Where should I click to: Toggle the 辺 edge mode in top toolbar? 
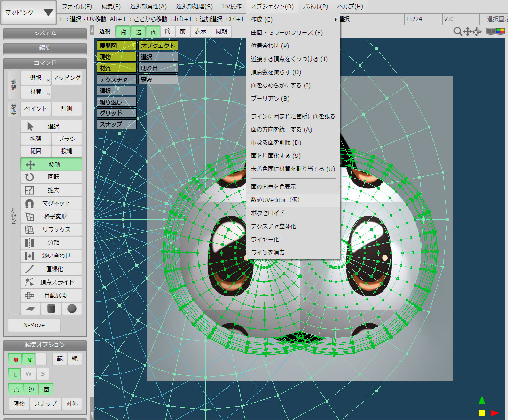click(x=138, y=32)
